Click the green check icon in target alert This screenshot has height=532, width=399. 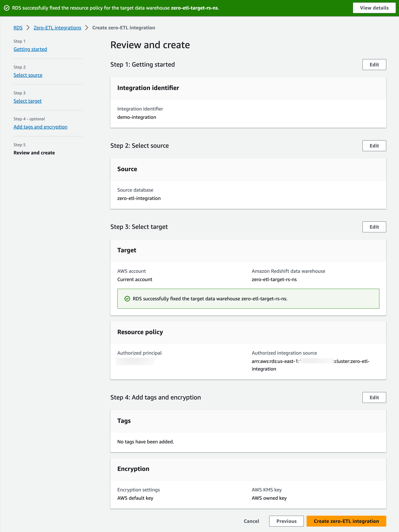[127, 299]
